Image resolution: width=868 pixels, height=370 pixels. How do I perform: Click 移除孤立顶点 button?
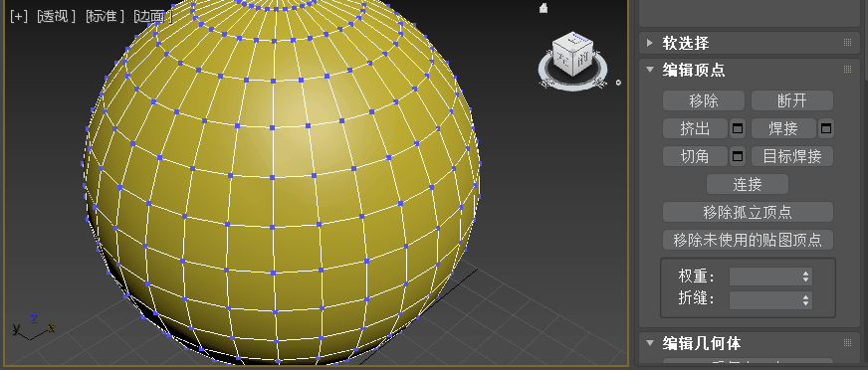[748, 212]
